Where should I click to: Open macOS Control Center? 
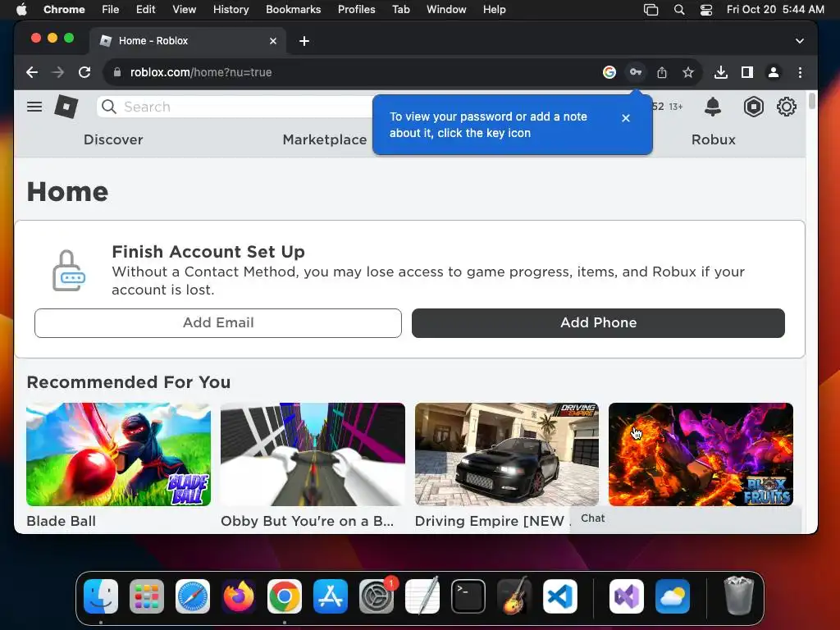coord(706,9)
